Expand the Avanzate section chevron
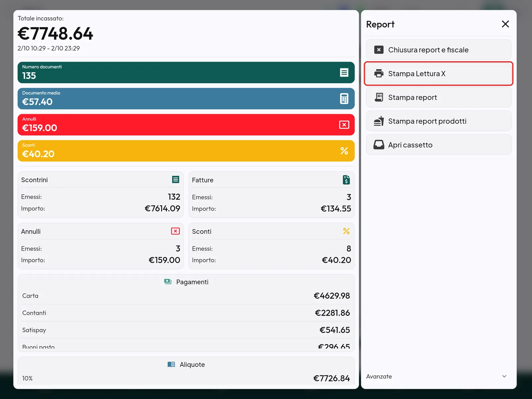532x399 pixels. coord(504,376)
